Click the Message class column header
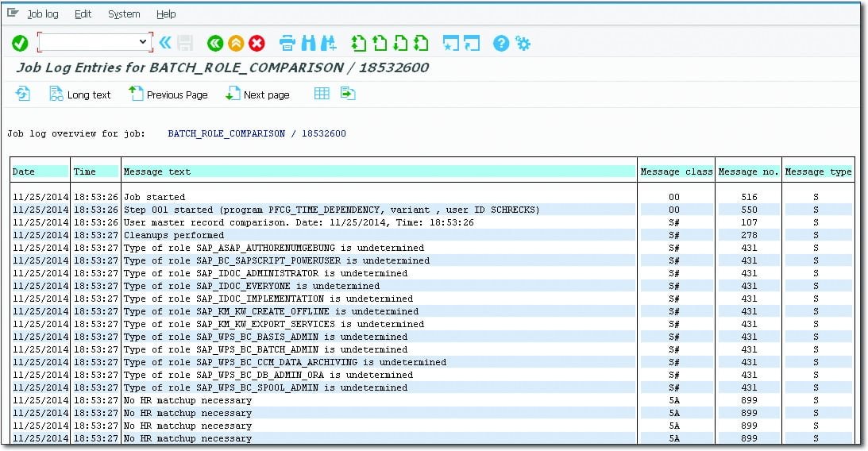Image resolution: width=868 pixels, height=451 pixels. [x=677, y=172]
